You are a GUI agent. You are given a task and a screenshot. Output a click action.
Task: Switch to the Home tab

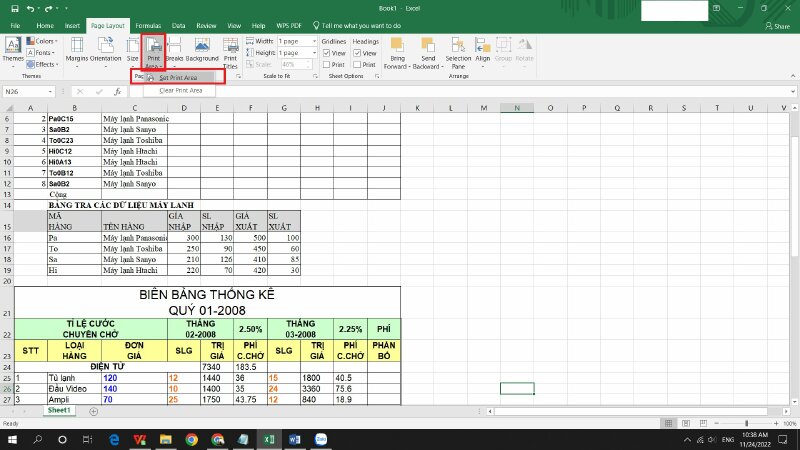[x=45, y=26]
